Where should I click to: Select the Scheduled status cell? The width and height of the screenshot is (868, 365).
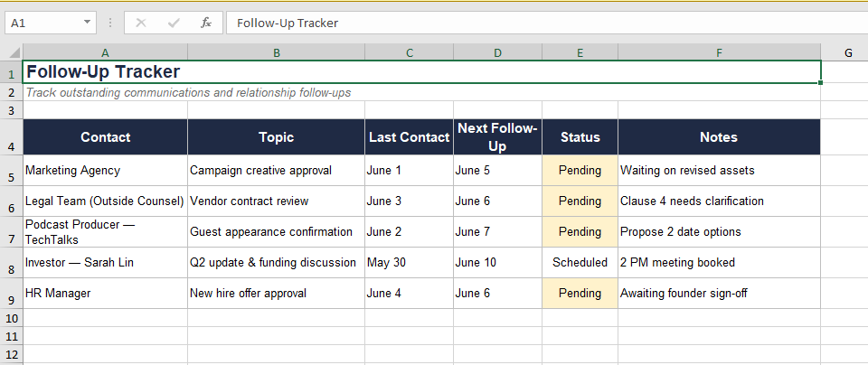[580, 263]
